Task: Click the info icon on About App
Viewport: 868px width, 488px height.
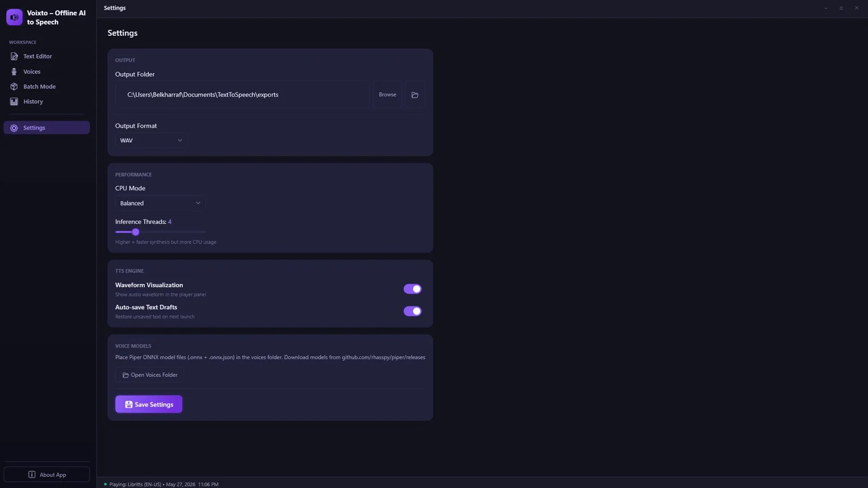Action: coord(32,474)
